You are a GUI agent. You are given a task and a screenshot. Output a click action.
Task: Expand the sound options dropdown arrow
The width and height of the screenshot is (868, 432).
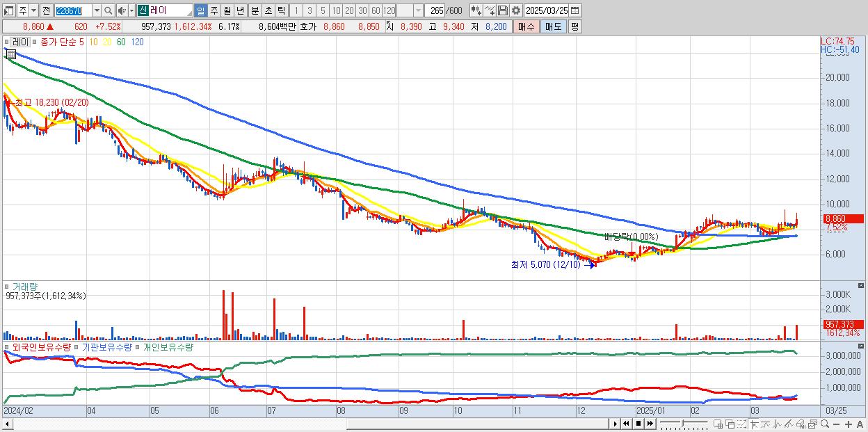pos(131,10)
